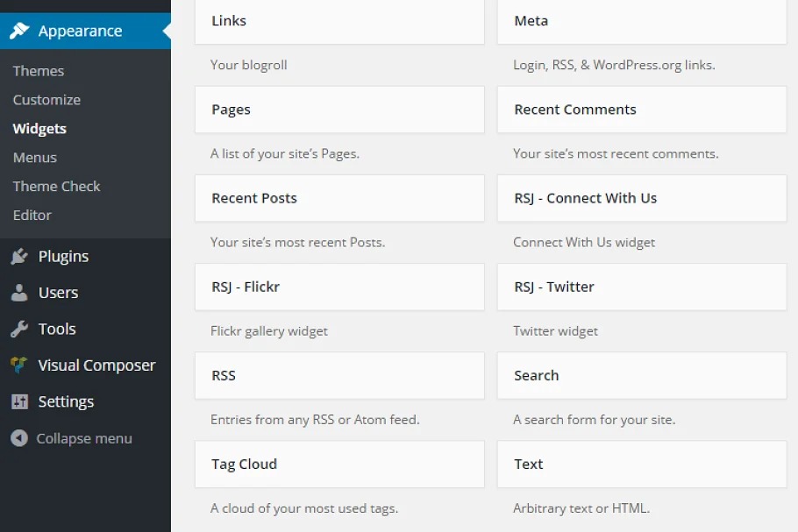The image size is (798, 532).
Task: Click the Users person icon
Action: coord(19,293)
